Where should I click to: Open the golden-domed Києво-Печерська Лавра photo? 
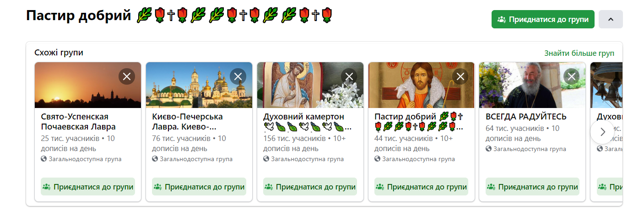pos(199,85)
